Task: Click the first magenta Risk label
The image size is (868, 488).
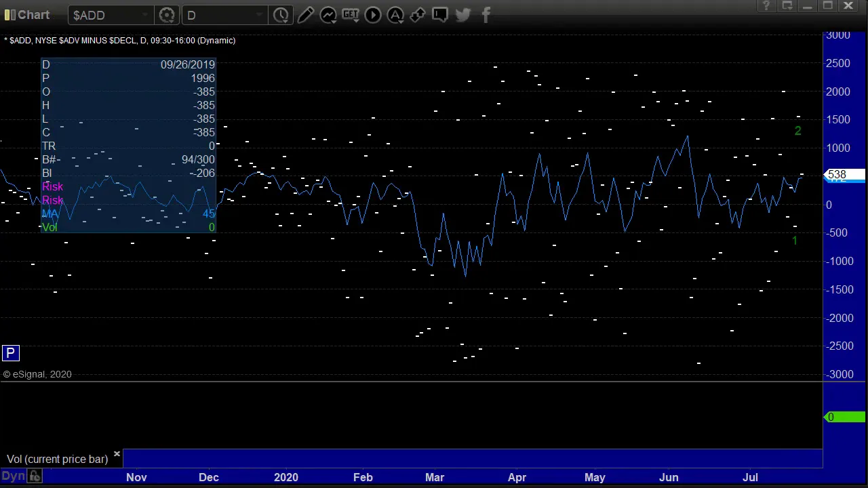Action: (52, 186)
